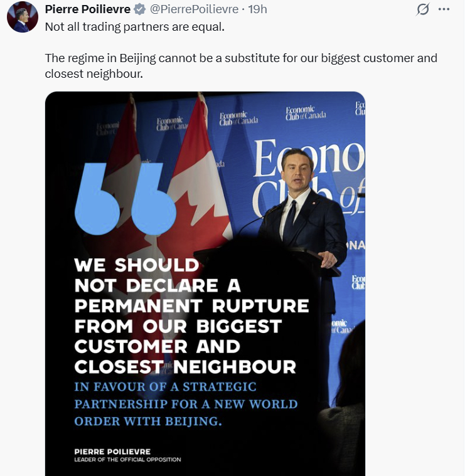Click the Grok explain-this-post icon
Viewport: 465px width, 476px height.
pyautogui.click(x=423, y=9)
